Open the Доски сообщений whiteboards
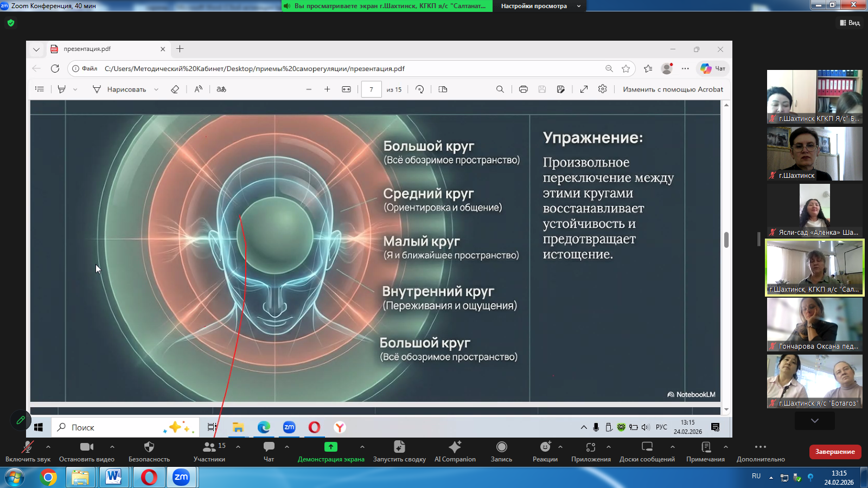 (647, 447)
